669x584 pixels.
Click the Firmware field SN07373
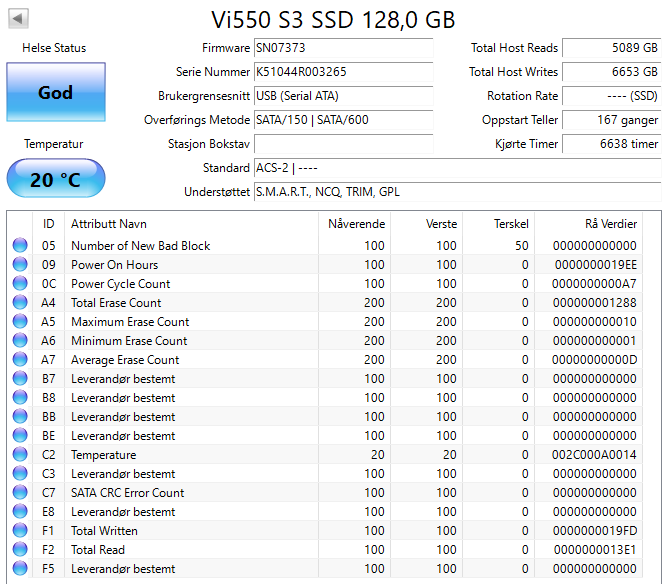(x=343, y=48)
